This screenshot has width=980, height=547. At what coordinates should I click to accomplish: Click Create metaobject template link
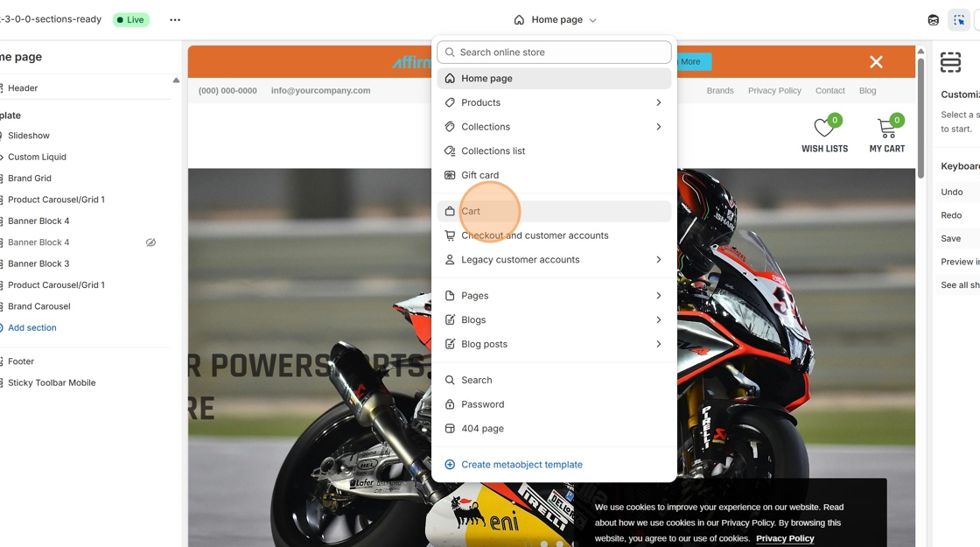tap(521, 465)
